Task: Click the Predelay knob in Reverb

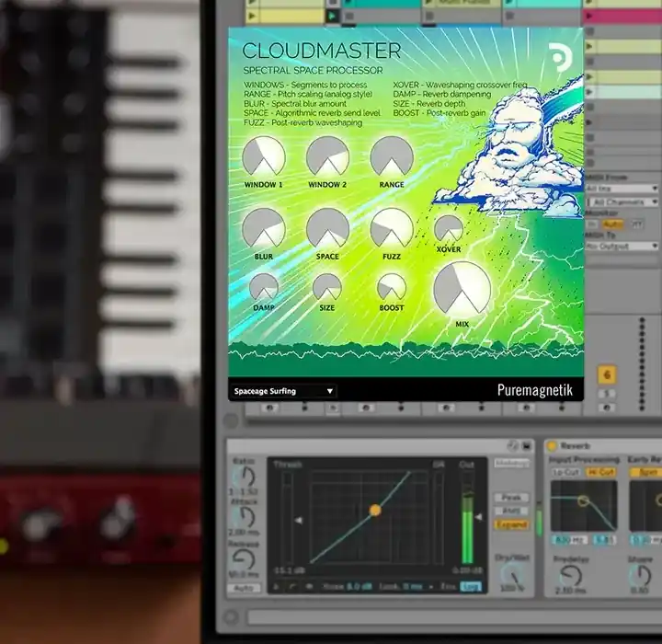Action: 571,576
